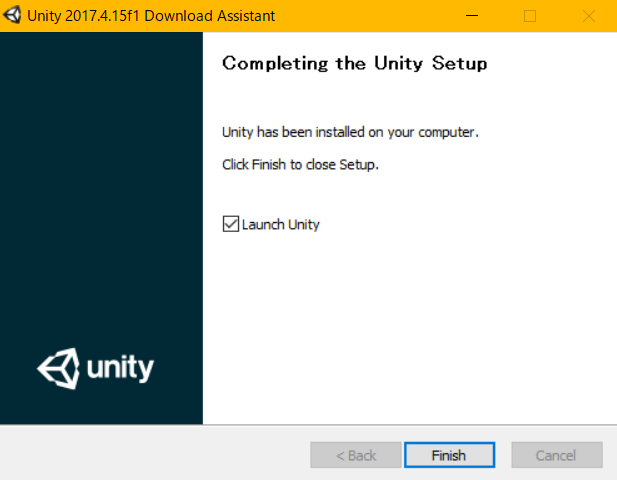The height and width of the screenshot is (480, 617).
Task: Click the cube symbol beside unity wordmark
Action: coord(58,369)
